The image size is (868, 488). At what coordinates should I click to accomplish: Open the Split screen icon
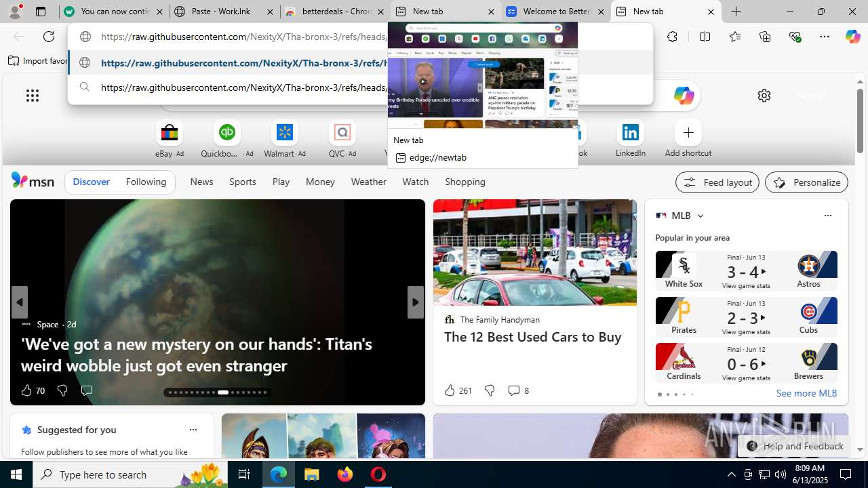[705, 37]
